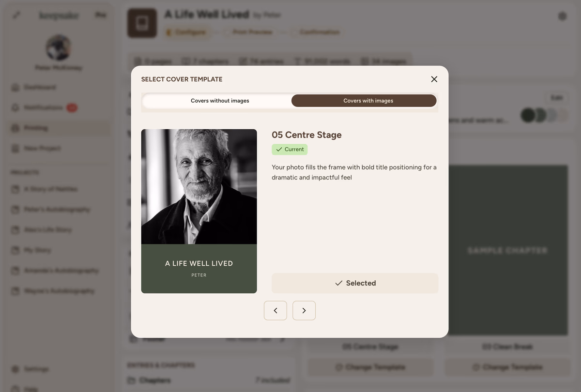Open the Printing sidebar item
The image size is (581, 392).
36,128
